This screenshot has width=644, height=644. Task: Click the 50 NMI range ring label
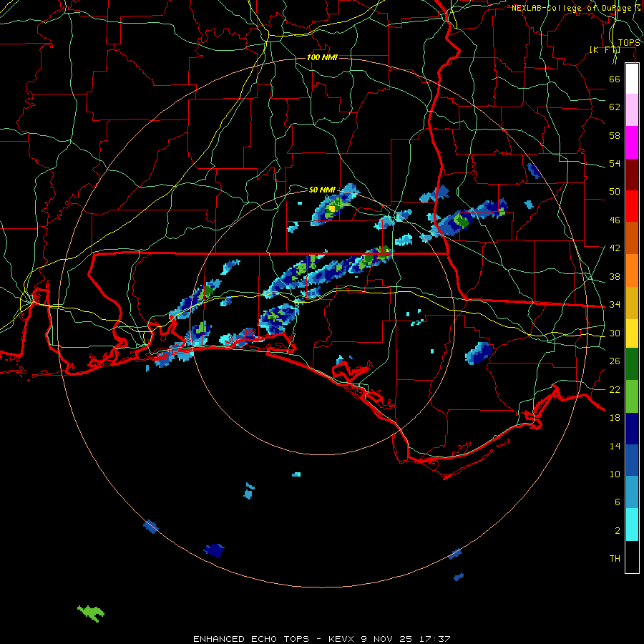coord(322,190)
